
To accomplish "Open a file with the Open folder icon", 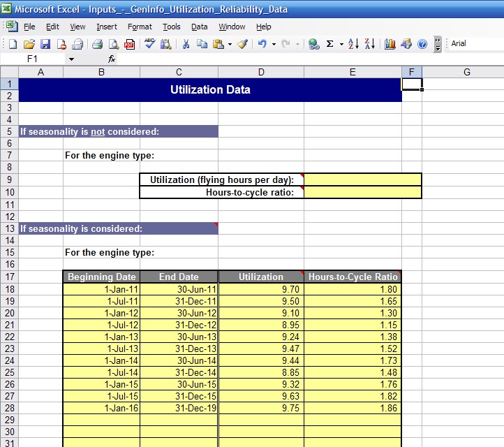I will click(x=29, y=44).
